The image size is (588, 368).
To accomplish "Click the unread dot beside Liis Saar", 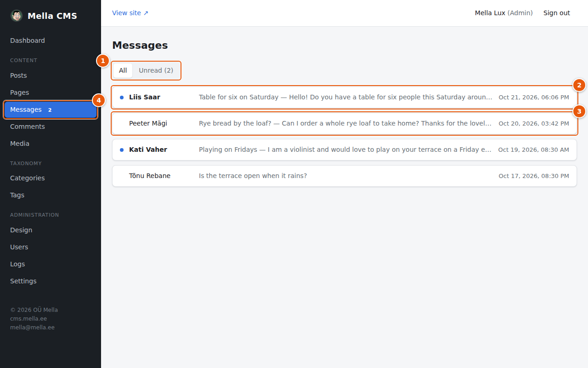I will 122,98.
